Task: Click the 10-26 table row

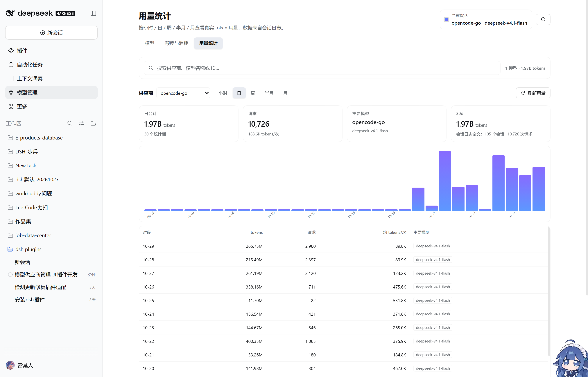Action: (x=343, y=287)
